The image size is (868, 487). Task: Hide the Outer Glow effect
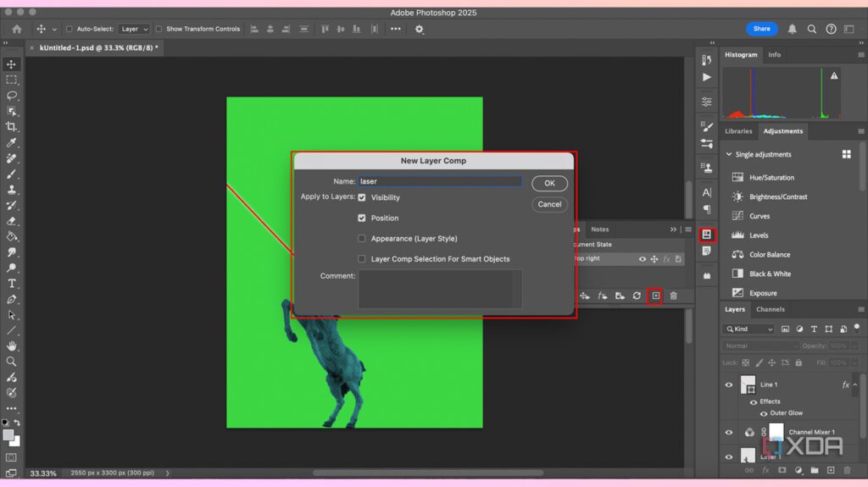pyautogui.click(x=764, y=413)
